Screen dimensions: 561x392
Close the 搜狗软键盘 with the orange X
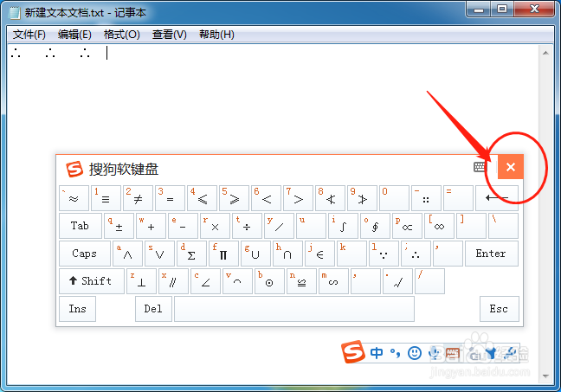[511, 167]
